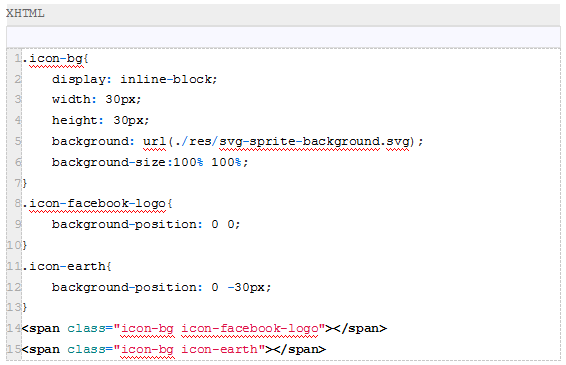The height and width of the screenshot is (365, 566).
Task: Click line number 11 in gutter
Action: pyautogui.click(x=14, y=266)
